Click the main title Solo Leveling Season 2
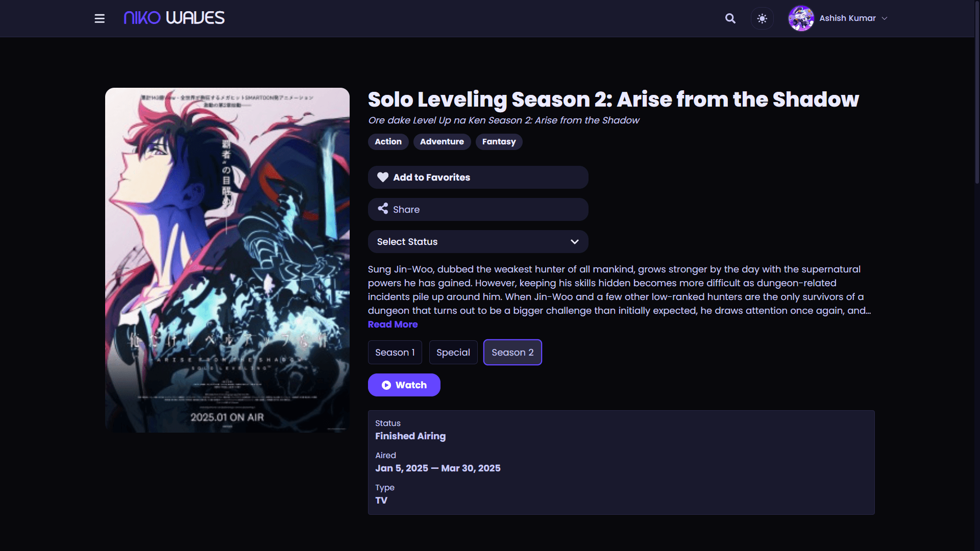Viewport: 980px width, 551px height. point(613,99)
